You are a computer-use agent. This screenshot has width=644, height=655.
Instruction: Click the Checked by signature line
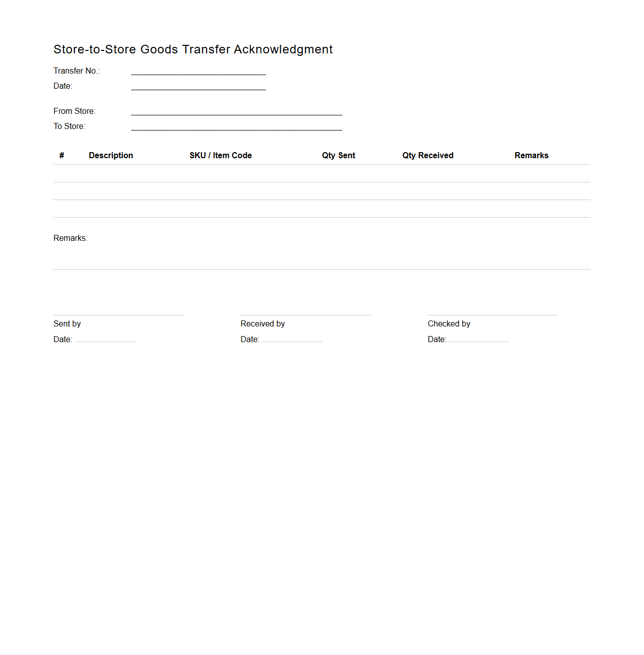click(x=492, y=314)
